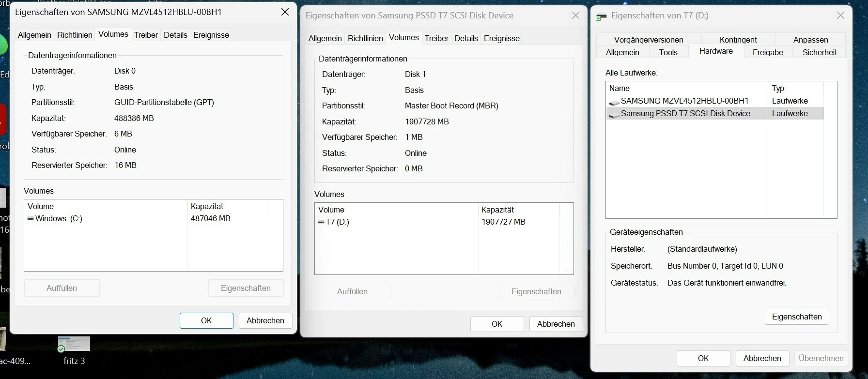The image size is (868, 379).
Task: Open device Eigenschaften in T7 (D:) Hardware tab
Action: coord(797,317)
